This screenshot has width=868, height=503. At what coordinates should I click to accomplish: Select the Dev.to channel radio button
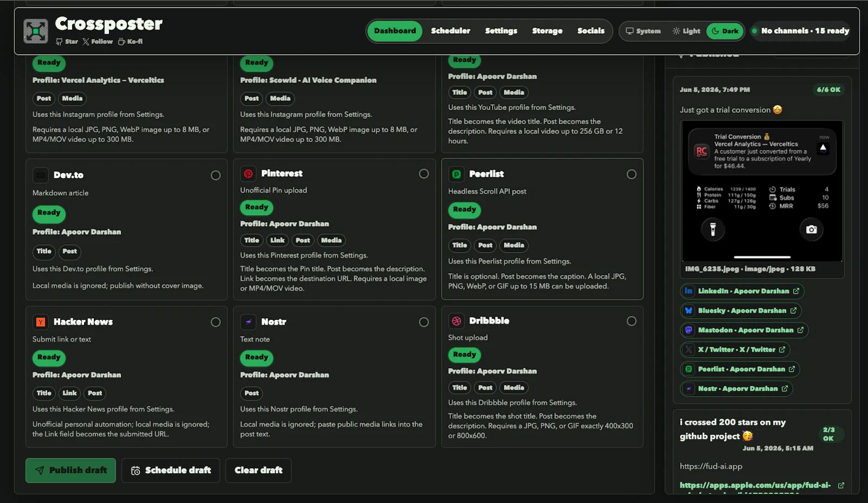tap(215, 176)
